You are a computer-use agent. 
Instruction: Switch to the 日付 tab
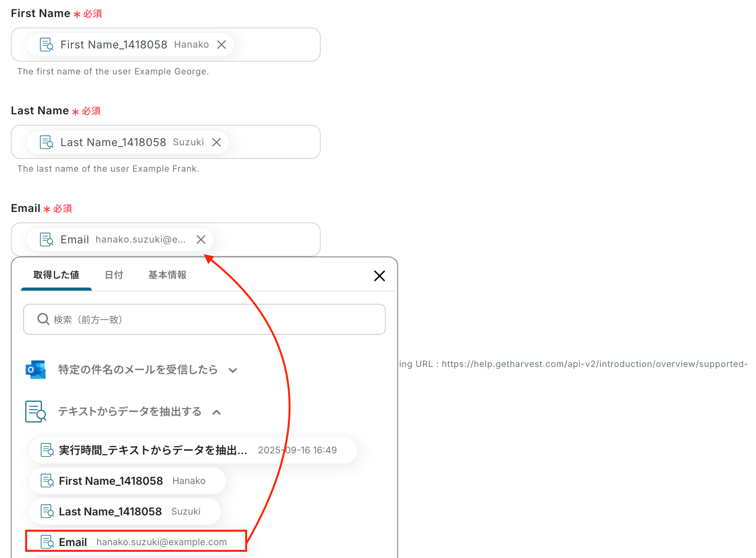(114, 275)
